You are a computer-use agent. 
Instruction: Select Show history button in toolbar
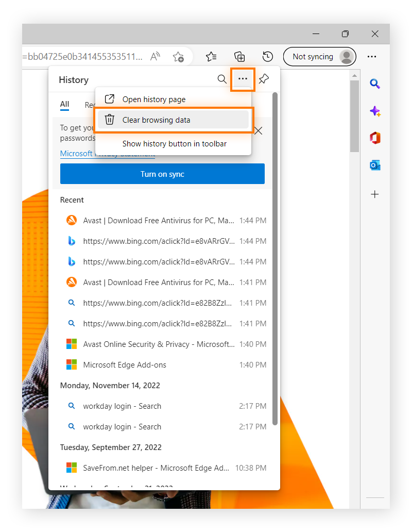coord(174,144)
